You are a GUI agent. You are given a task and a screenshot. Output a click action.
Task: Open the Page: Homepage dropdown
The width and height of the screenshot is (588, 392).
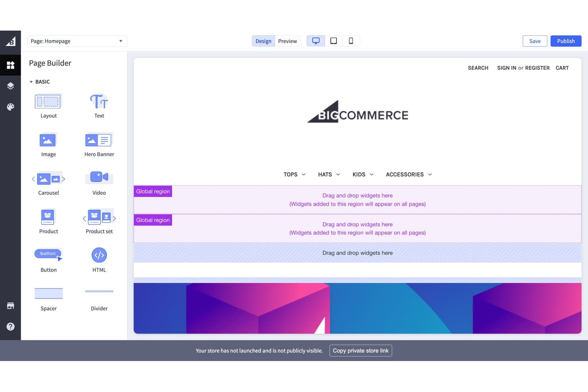(77, 41)
